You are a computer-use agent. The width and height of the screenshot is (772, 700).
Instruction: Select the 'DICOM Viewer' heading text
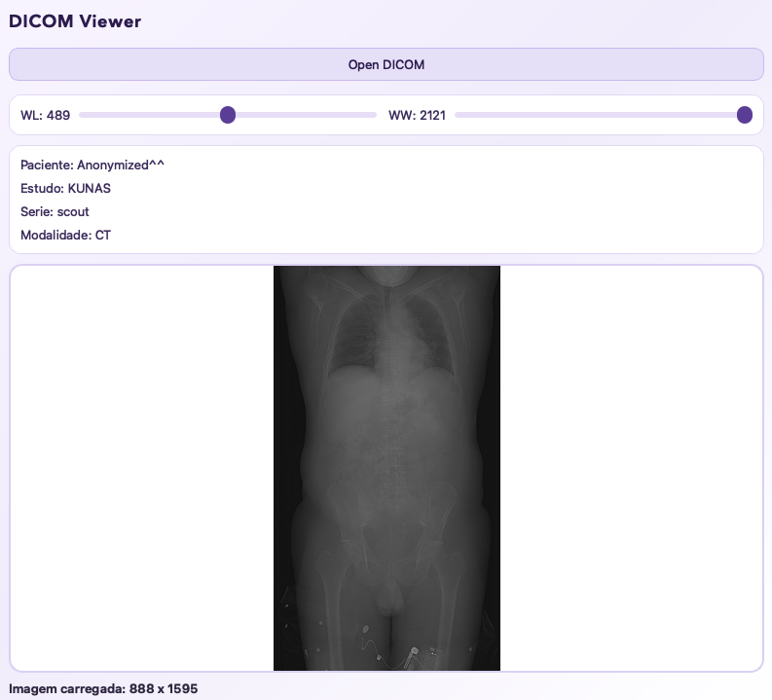[75, 21]
